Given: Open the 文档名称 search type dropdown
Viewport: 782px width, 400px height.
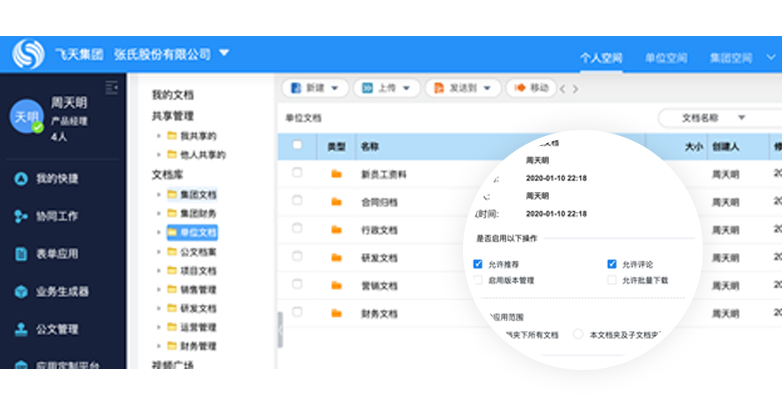Looking at the screenshot, I should coord(742,118).
